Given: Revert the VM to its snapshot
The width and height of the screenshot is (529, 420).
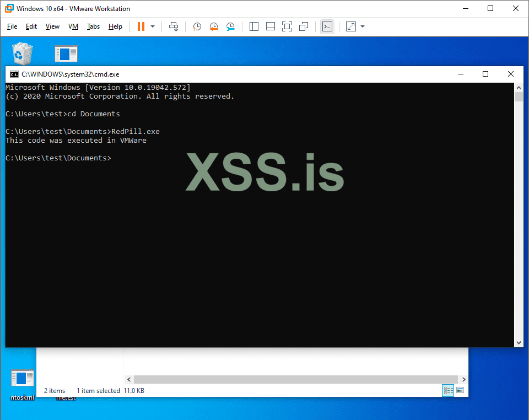Looking at the screenshot, I should click(x=214, y=26).
